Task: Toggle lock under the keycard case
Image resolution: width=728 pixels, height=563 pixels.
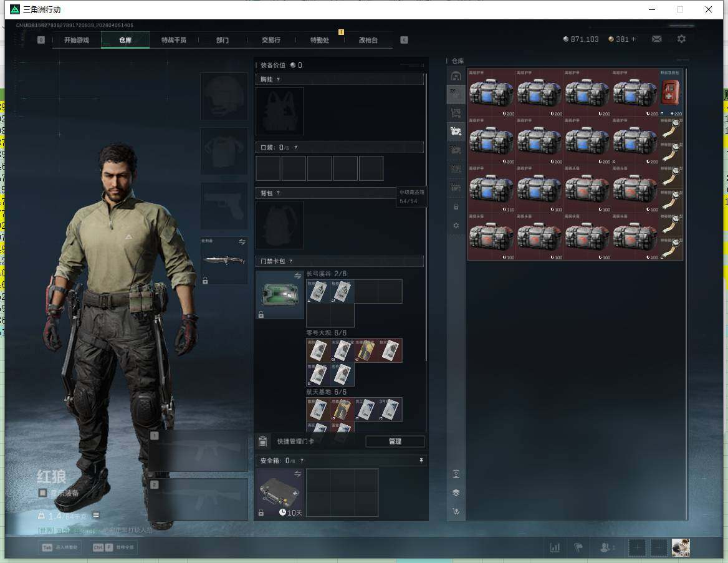Action: click(x=261, y=315)
